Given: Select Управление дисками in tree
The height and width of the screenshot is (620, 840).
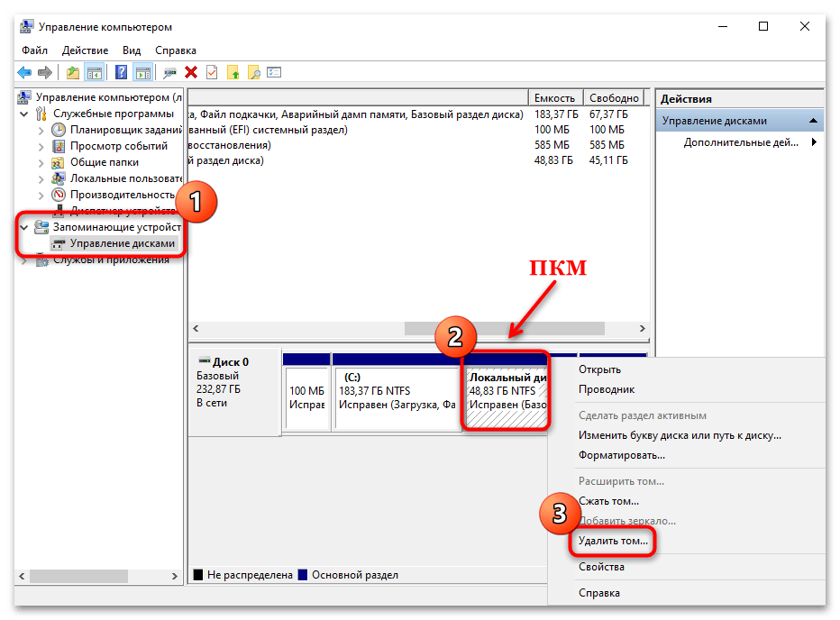Looking at the screenshot, I should 123,243.
